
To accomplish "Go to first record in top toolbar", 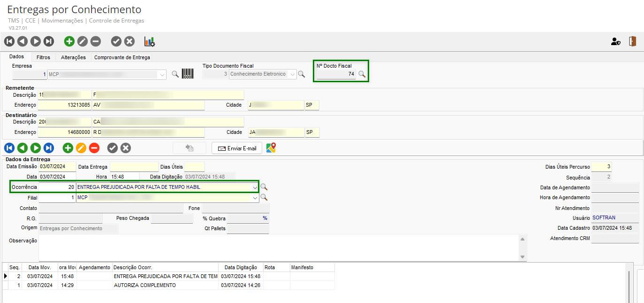I will (9, 41).
